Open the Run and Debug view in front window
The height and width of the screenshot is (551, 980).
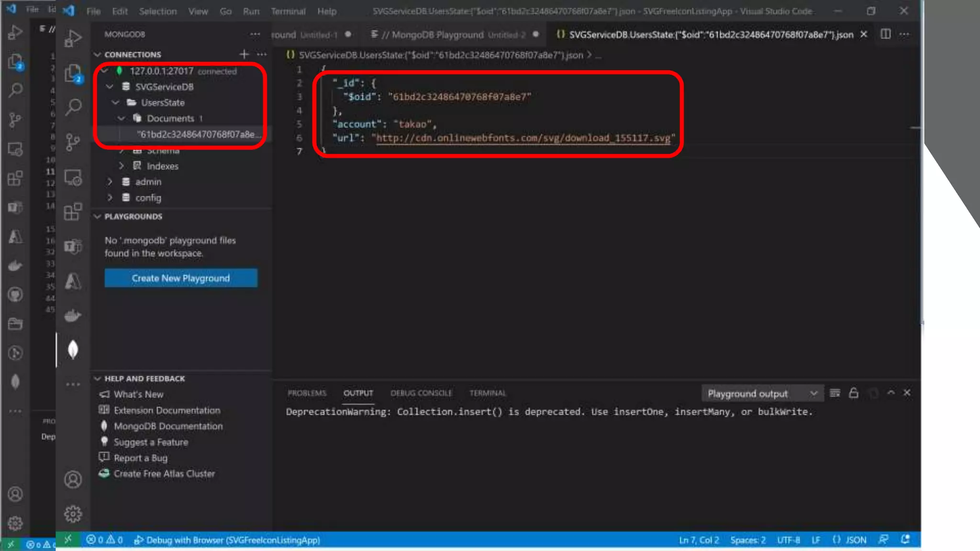coord(73,38)
